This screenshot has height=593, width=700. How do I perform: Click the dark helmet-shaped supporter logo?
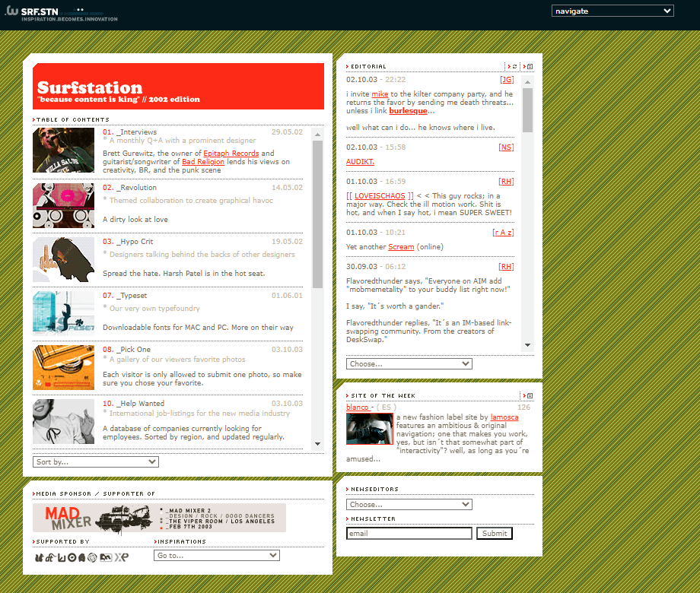click(81, 557)
